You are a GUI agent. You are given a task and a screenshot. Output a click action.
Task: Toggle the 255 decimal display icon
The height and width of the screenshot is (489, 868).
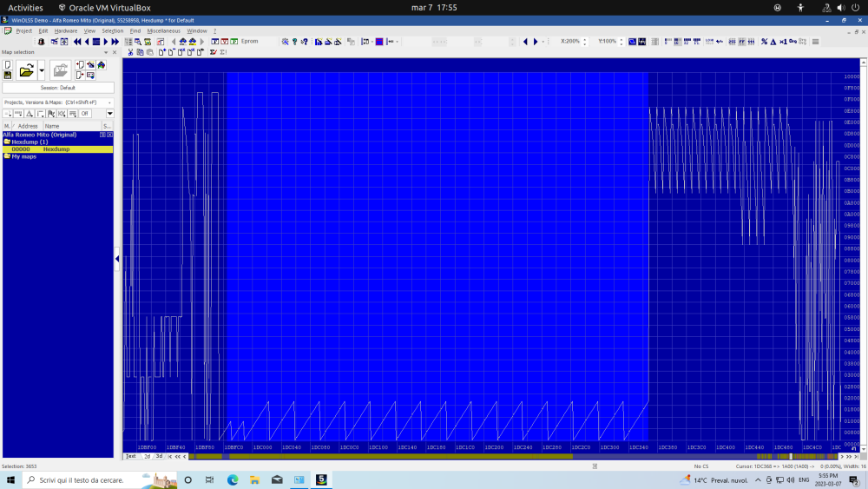(732, 42)
